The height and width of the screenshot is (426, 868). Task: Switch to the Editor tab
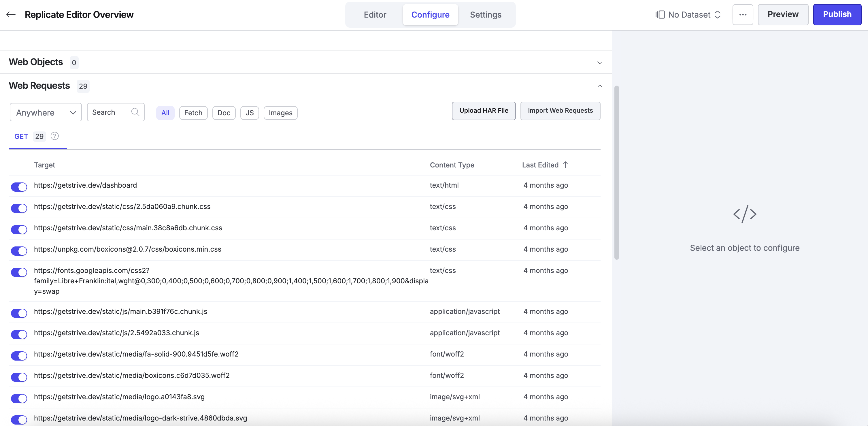click(x=375, y=15)
